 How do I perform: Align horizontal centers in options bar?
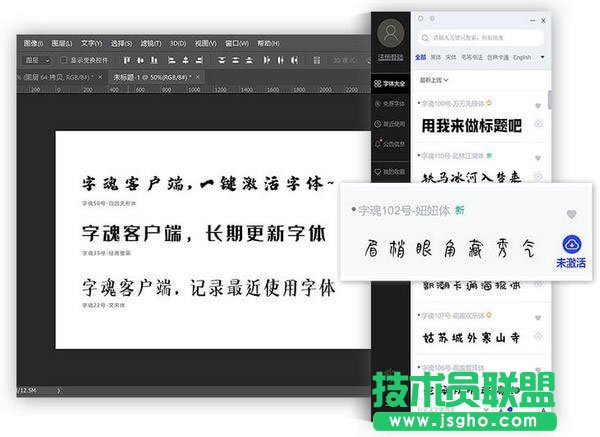pos(186,60)
